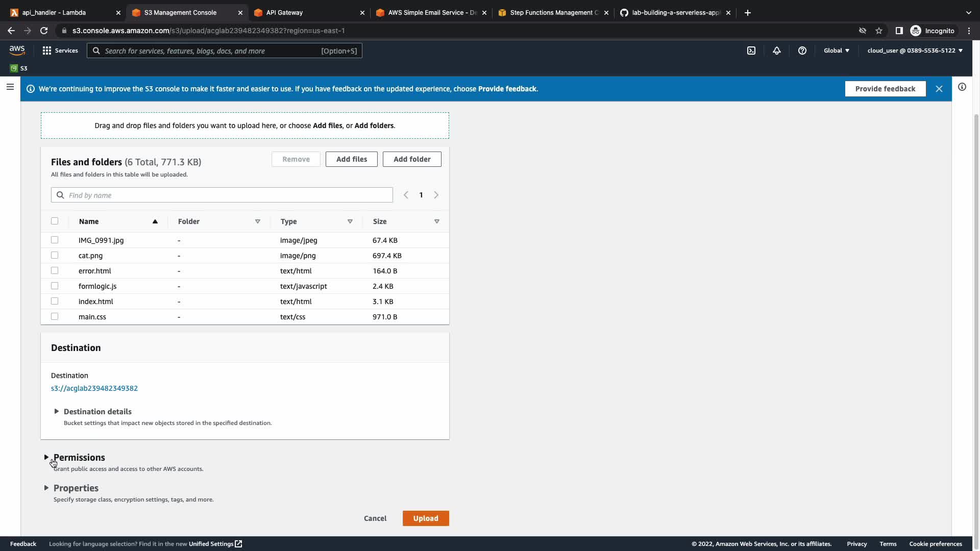
Task: Dismiss the S3 console feedback banner
Action: point(939,89)
